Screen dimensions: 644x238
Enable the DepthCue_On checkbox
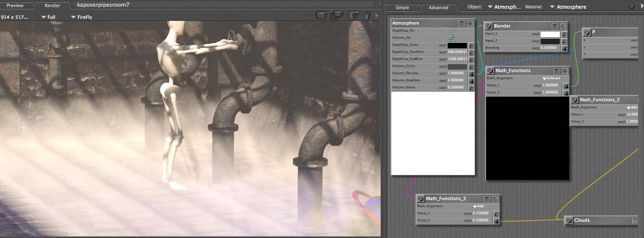tap(451, 31)
